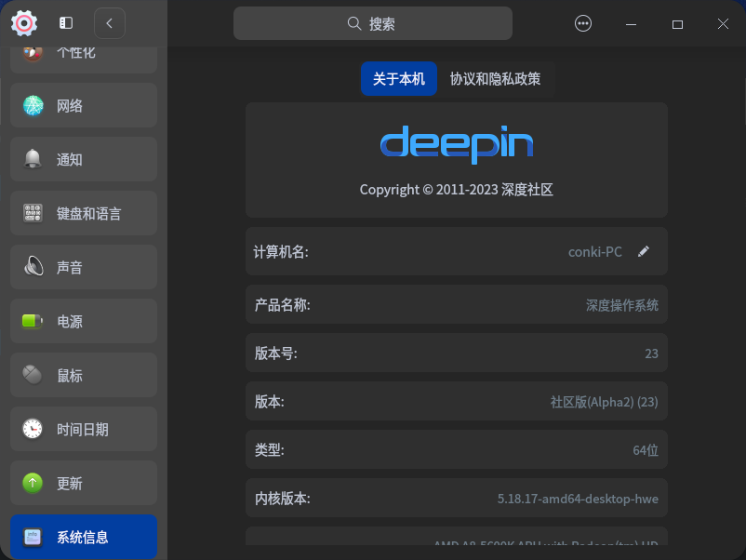This screenshot has height=560, width=746.
Task: Click the 更新 green arrow icon
Action: (x=33, y=483)
